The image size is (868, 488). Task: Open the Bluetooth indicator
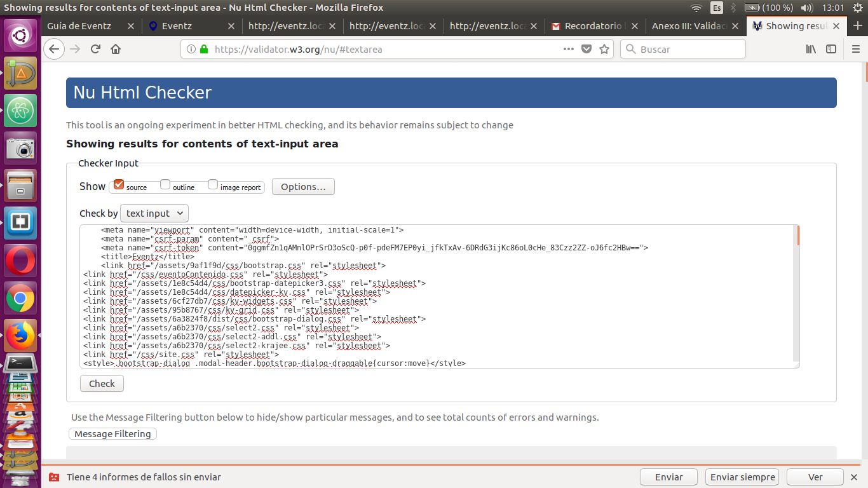[733, 8]
